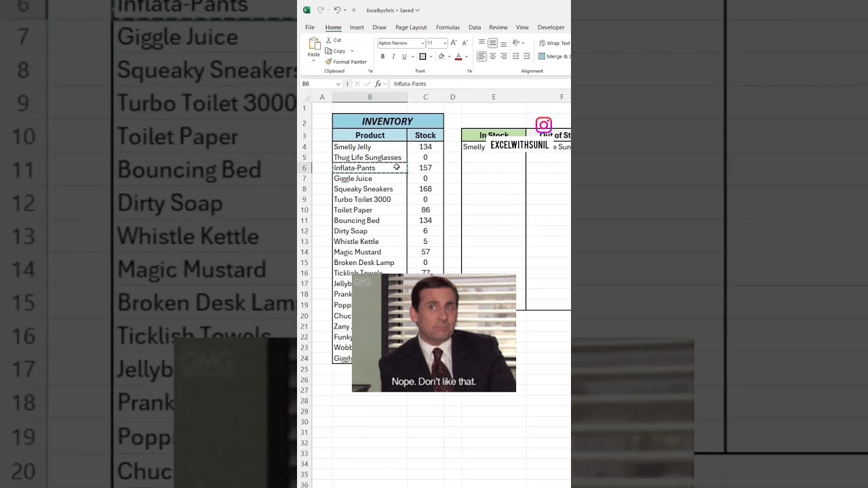Click the Borders icon
The width and height of the screenshot is (868, 488).
coord(422,56)
